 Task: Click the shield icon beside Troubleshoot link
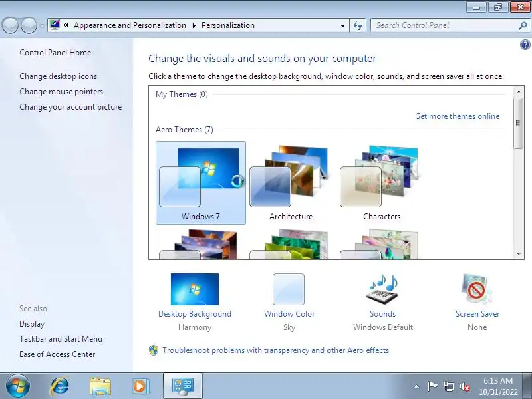pos(154,350)
